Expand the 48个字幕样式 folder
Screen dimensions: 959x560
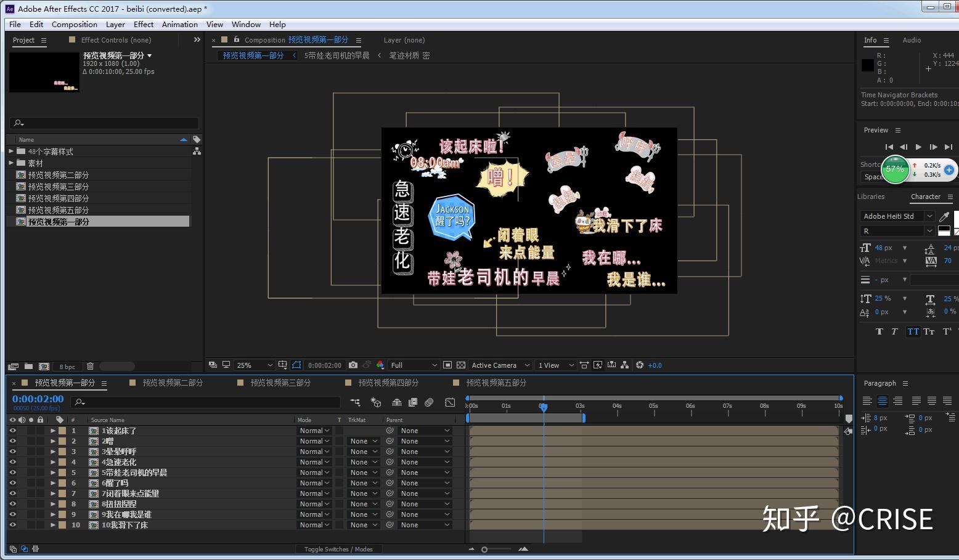[11, 151]
